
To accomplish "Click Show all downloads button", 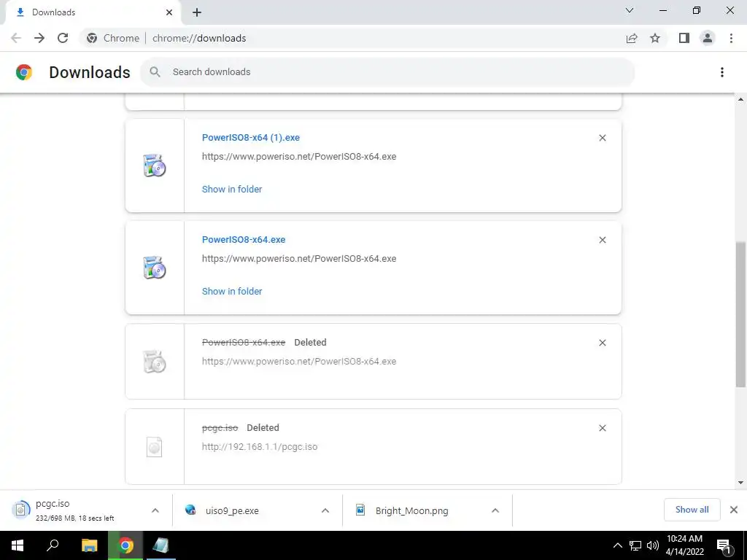I will click(x=692, y=510).
